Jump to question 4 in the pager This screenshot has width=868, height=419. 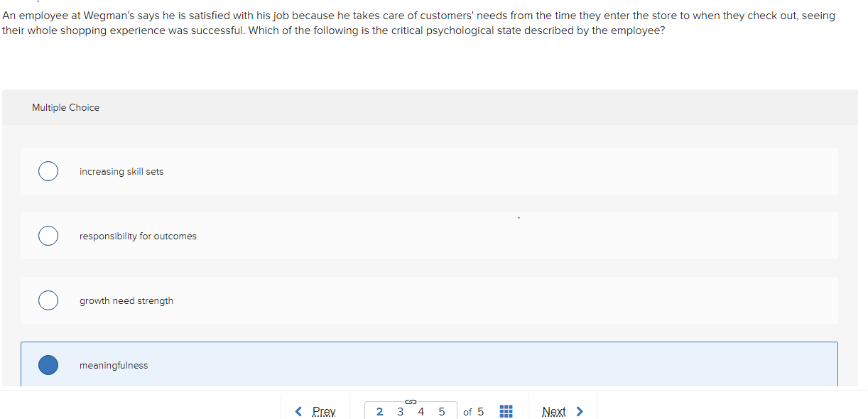[x=421, y=411]
